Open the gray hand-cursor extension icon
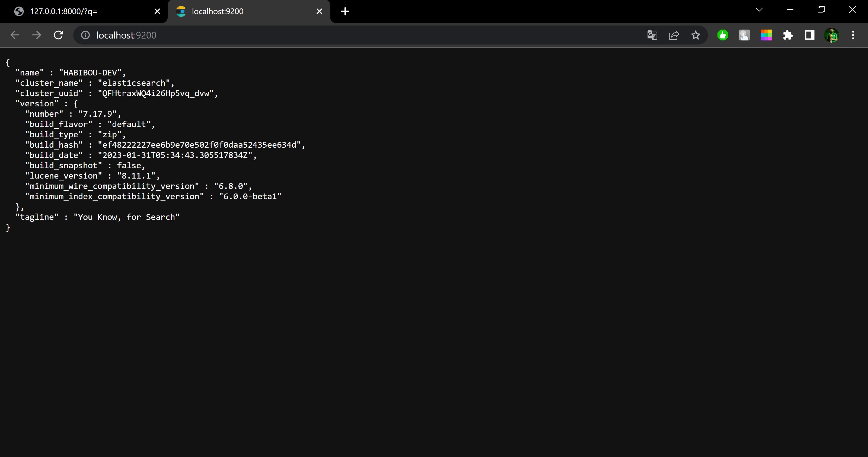 [x=744, y=35]
